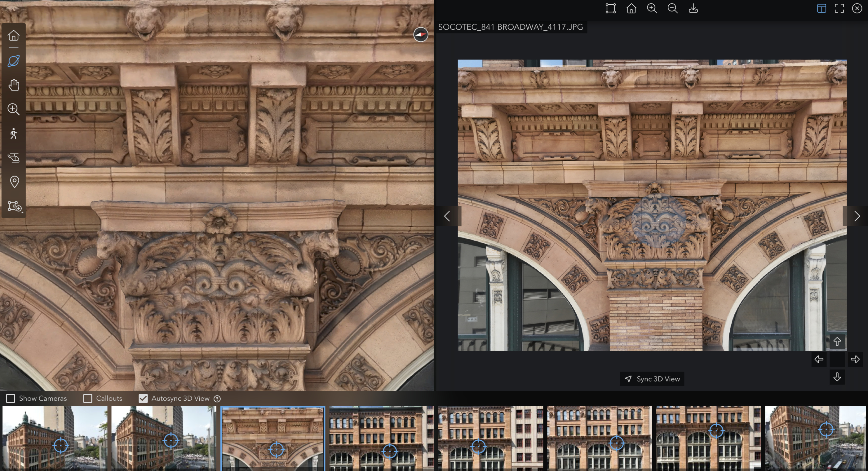
Task: Click the Autosync 3D View help icon
Action: click(217, 399)
